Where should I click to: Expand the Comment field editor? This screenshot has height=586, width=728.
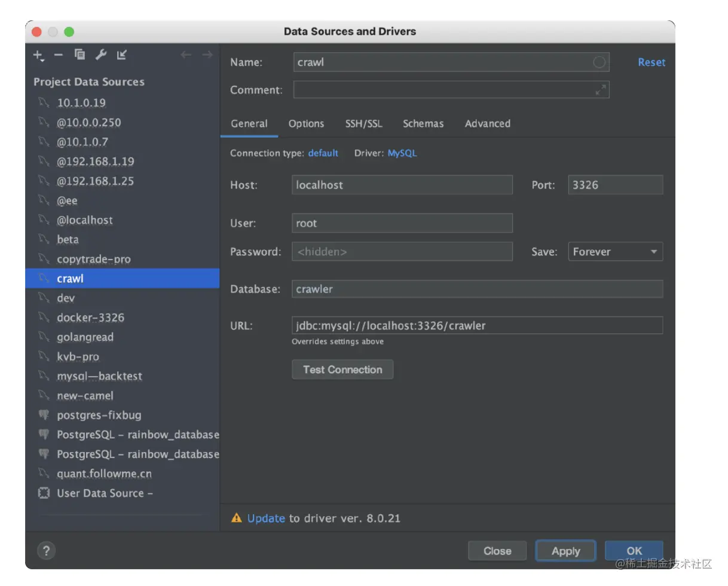[x=601, y=90]
